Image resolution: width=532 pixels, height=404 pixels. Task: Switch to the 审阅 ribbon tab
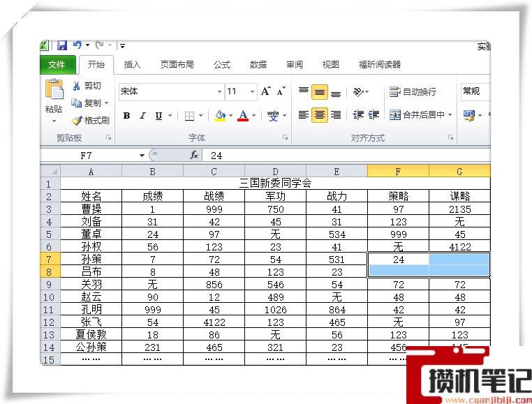pyautogui.click(x=294, y=64)
